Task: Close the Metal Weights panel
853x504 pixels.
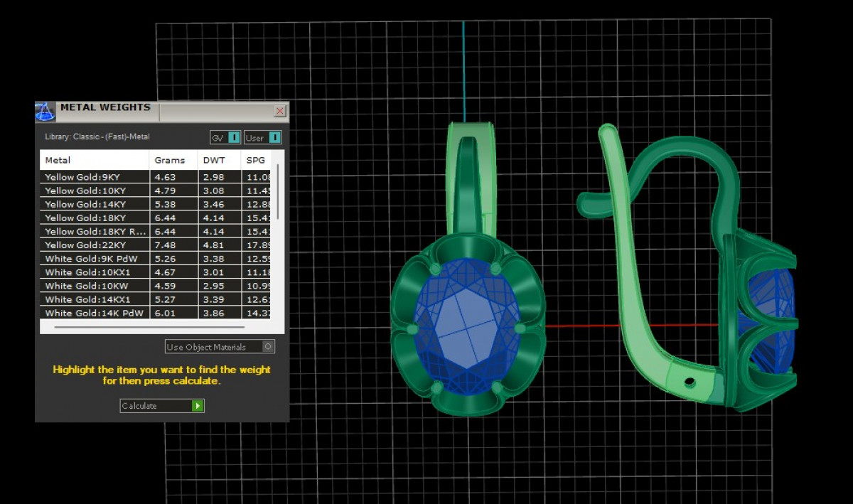Action: [279, 111]
